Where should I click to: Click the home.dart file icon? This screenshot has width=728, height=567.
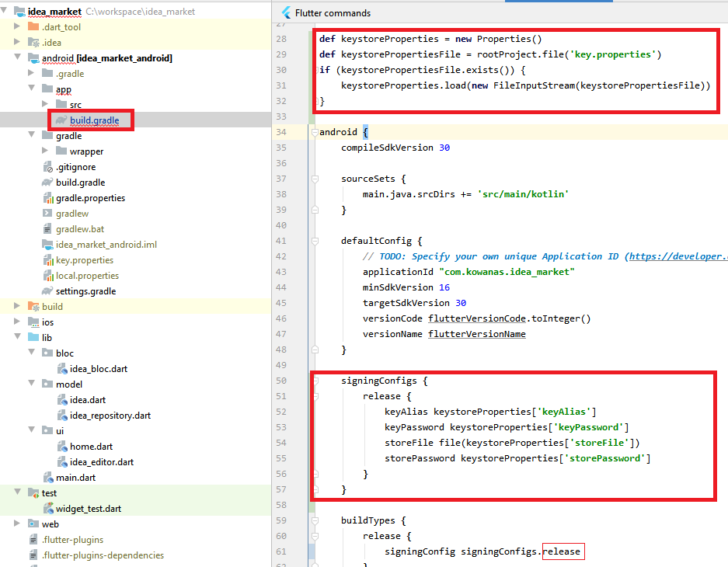tap(62, 447)
